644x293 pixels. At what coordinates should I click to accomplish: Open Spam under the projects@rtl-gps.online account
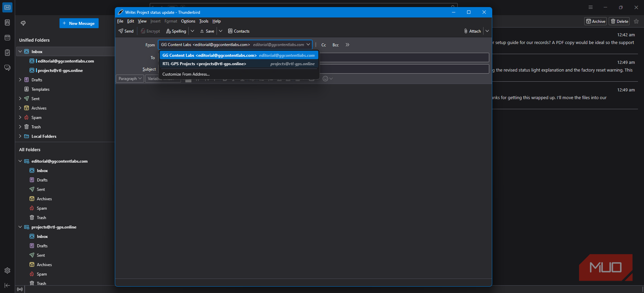pyautogui.click(x=42, y=274)
